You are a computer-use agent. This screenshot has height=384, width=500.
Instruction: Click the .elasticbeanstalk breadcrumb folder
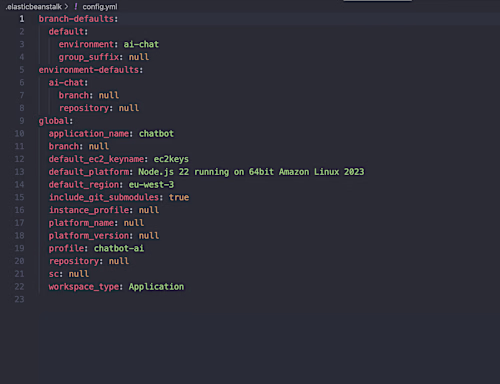pos(34,7)
